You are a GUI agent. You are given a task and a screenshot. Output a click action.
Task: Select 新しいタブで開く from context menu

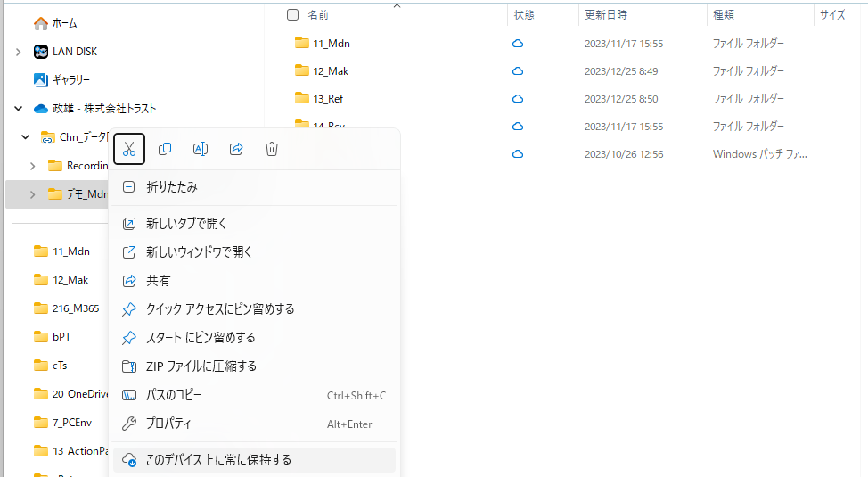(x=186, y=224)
